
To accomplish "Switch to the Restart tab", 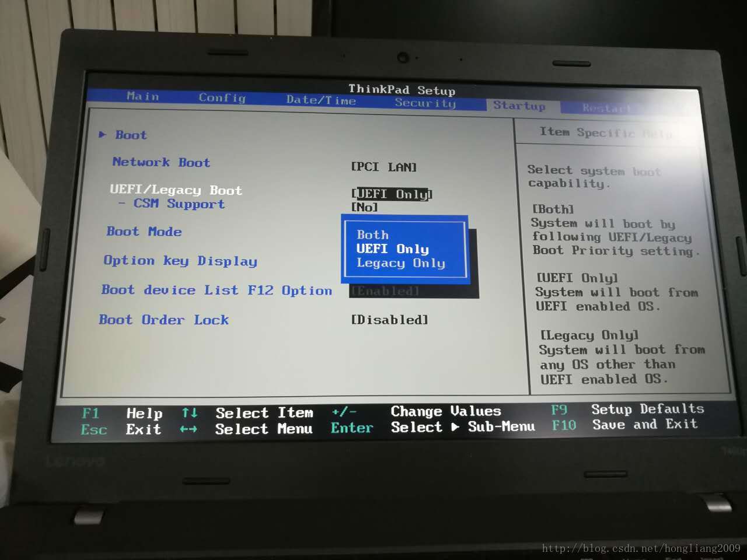I will click(606, 108).
